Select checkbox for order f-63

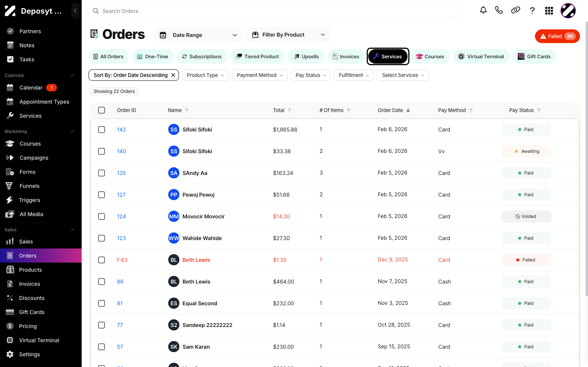[x=101, y=260]
